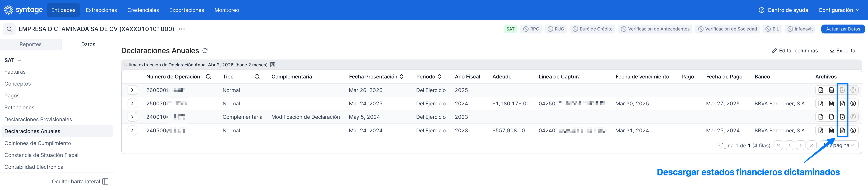
Task: Toggle Verificación de Antecedentes badge
Action: tap(655, 29)
